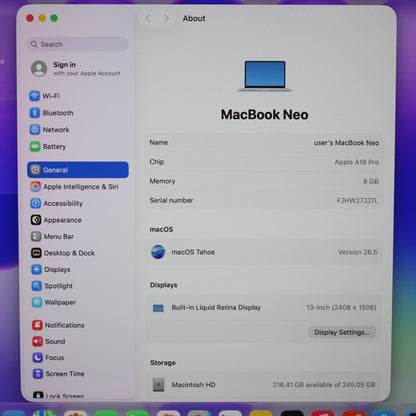
Task: Click the red close window button
Action: tap(30, 18)
